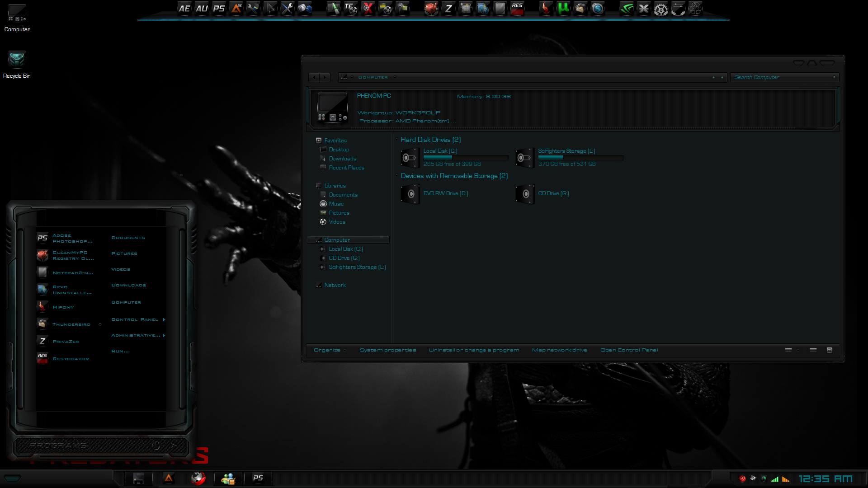Image resolution: width=868 pixels, height=488 pixels.
Task: Click System properties in the command bar
Action: (387, 350)
